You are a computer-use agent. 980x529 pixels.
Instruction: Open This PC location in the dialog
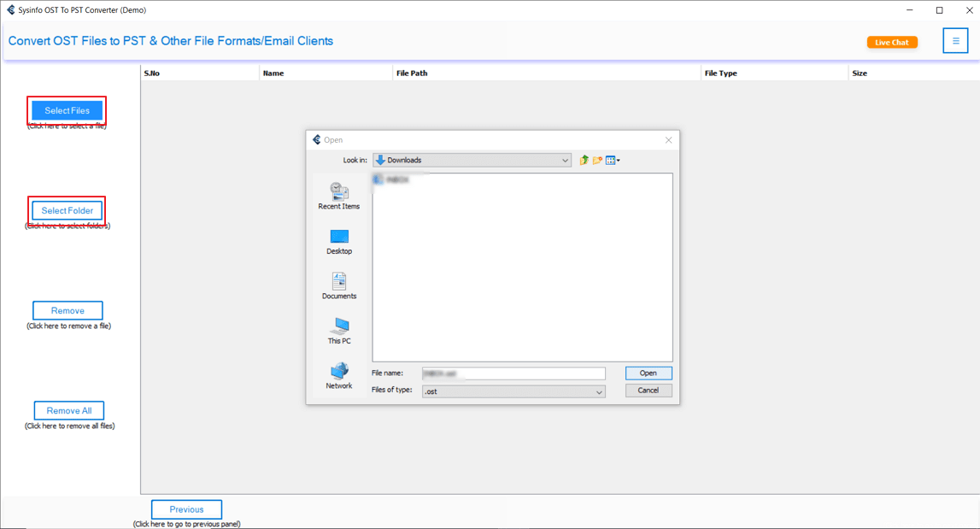[338, 331]
